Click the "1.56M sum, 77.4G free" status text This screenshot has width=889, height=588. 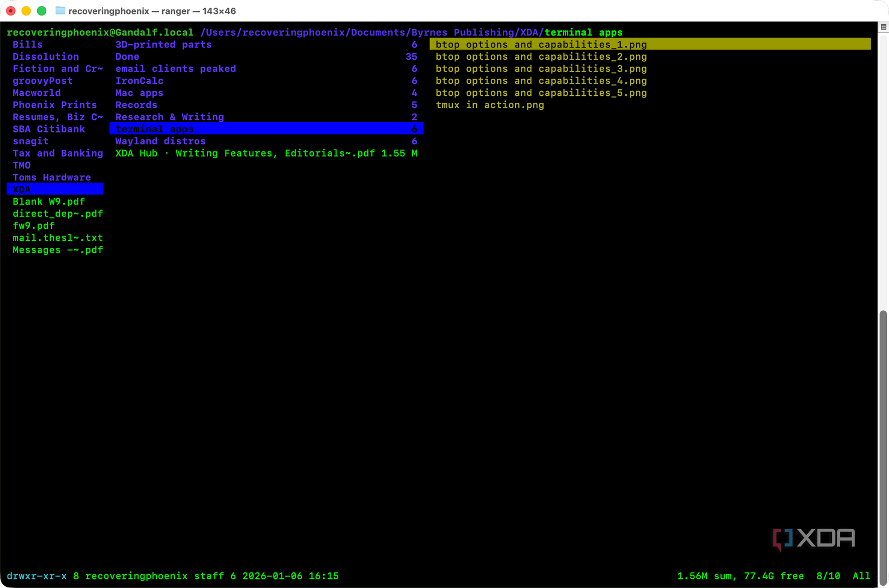click(x=740, y=576)
